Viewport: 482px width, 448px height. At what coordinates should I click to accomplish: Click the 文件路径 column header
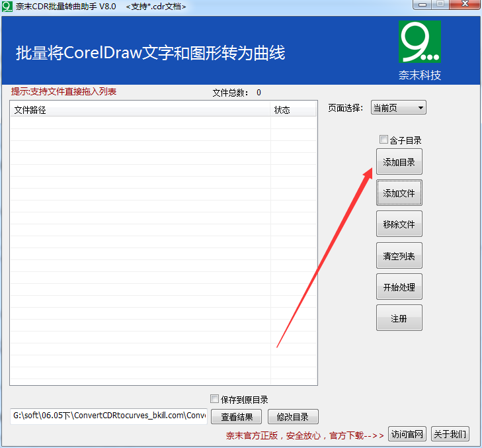tap(140, 110)
